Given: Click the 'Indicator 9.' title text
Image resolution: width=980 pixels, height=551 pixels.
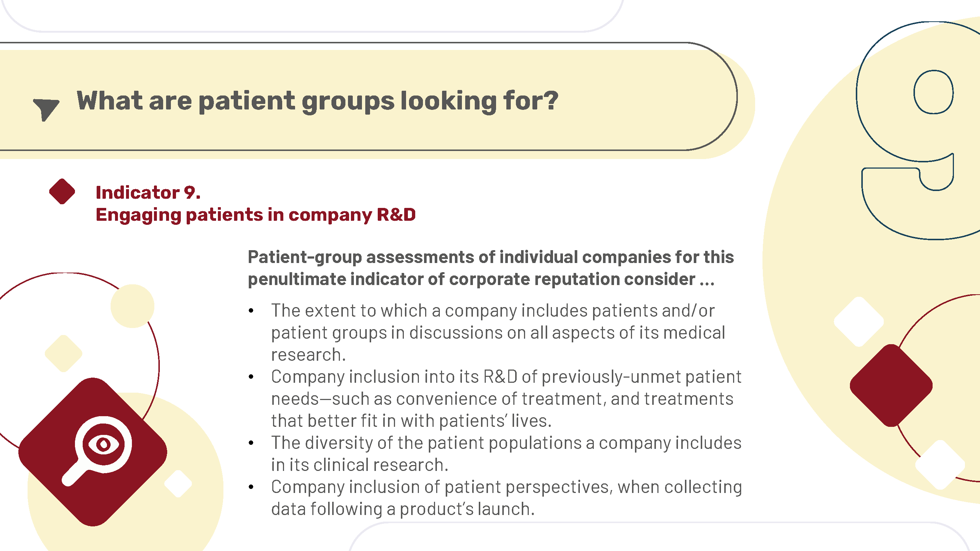Looking at the screenshot, I should [x=148, y=192].
